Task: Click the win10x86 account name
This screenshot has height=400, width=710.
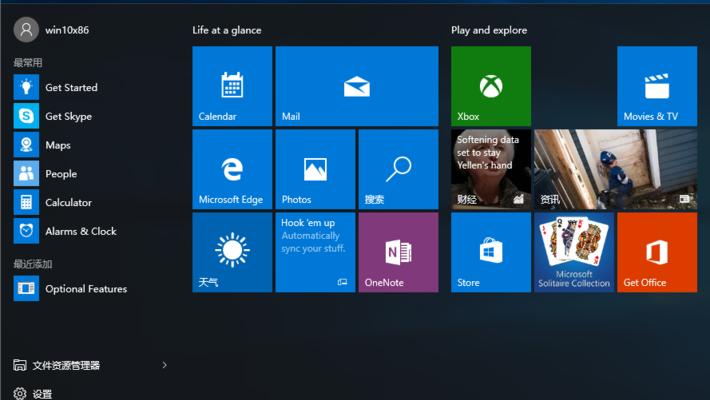Action: [67, 30]
